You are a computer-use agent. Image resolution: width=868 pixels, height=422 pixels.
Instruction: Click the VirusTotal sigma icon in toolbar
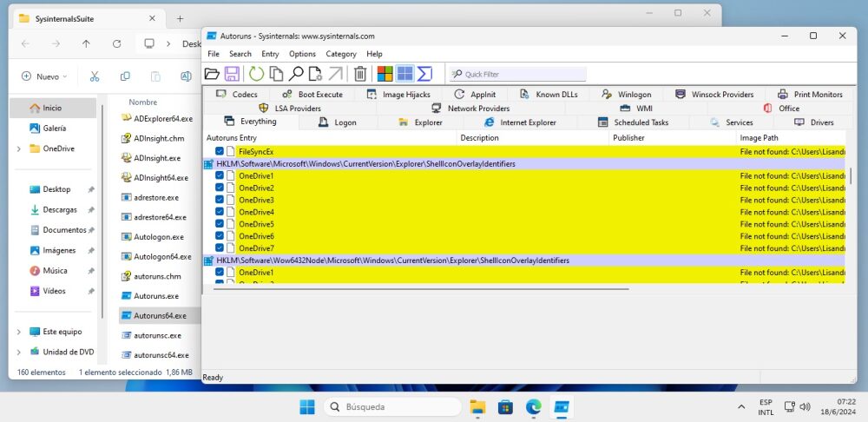[424, 74]
